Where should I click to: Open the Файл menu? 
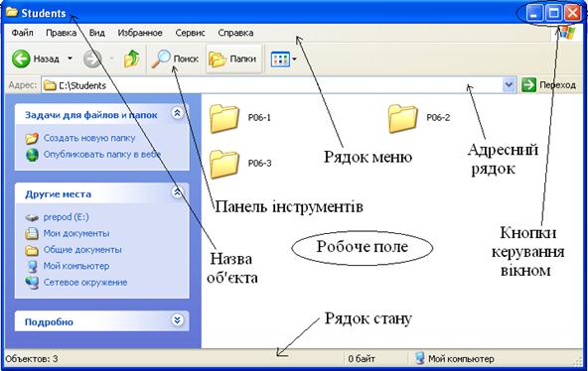(x=22, y=33)
